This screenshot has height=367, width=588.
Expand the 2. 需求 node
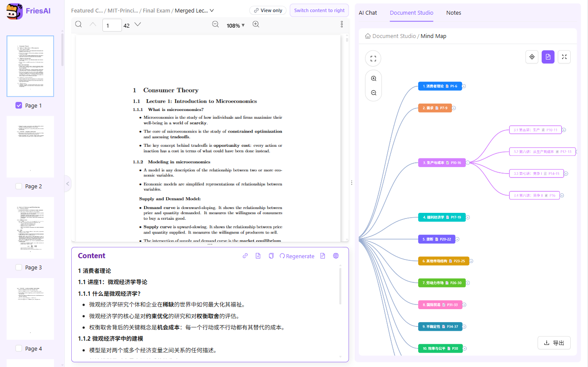(x=454, y=108)
